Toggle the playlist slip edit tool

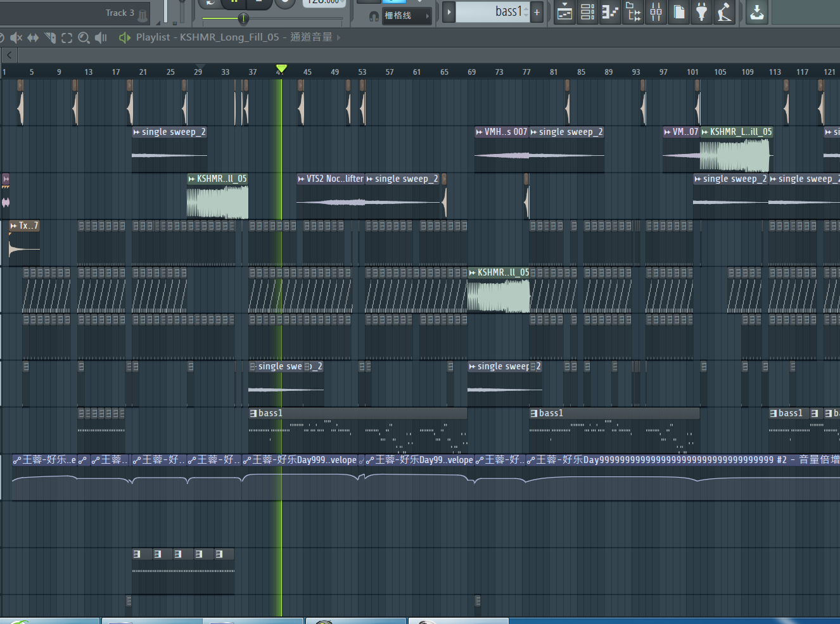click(x=33, y=38)
